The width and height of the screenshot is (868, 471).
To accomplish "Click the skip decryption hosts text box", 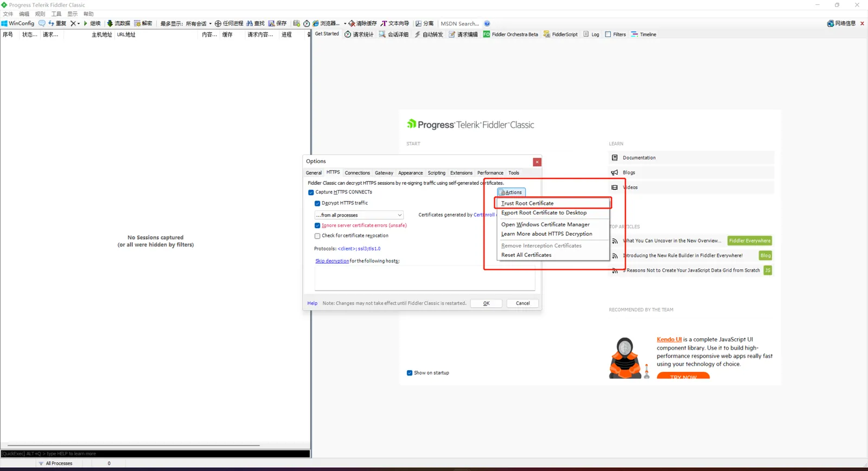I will pyautogui.click(x=425, y=278).
